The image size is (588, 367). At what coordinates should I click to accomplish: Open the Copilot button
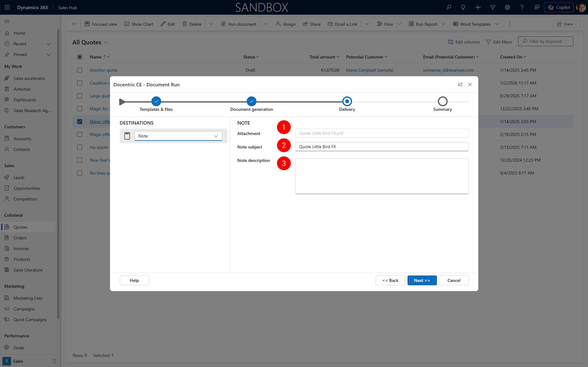559,7
